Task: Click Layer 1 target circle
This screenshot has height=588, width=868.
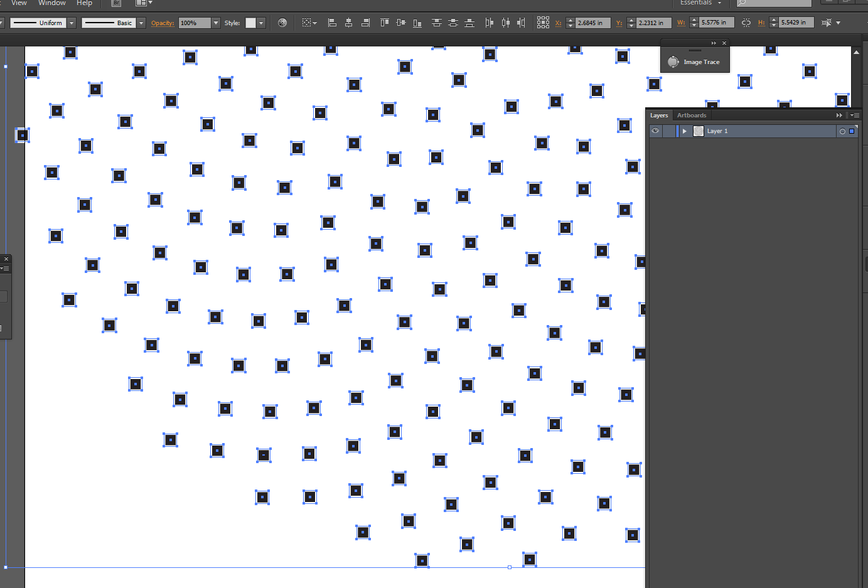Action: coord(842,131)
